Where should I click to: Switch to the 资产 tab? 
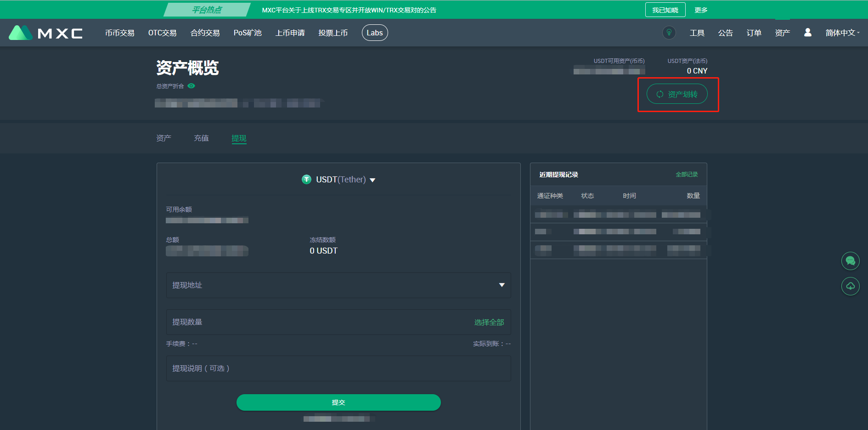click(163, 138)
